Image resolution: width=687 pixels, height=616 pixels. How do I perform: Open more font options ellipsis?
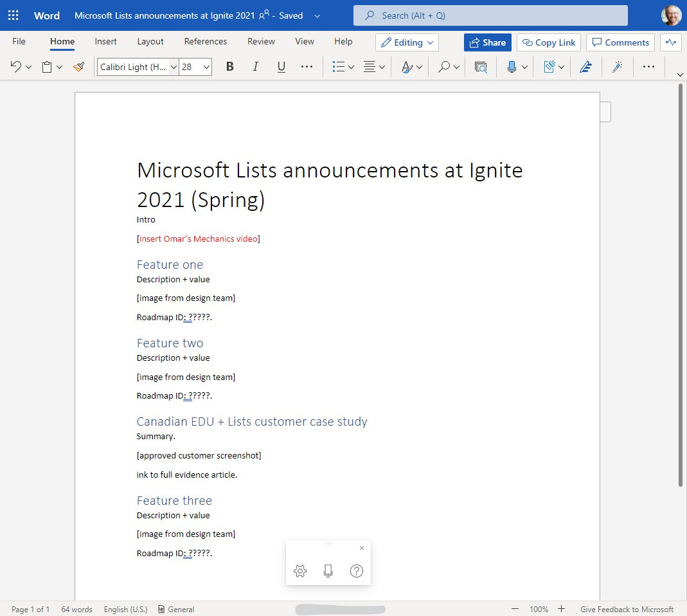tap(307, 67)
